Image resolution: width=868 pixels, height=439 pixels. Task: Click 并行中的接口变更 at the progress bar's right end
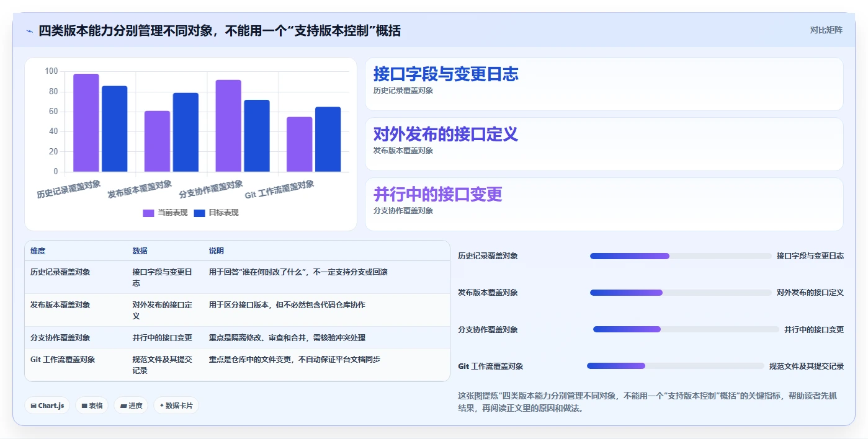(x=814, y=330)
